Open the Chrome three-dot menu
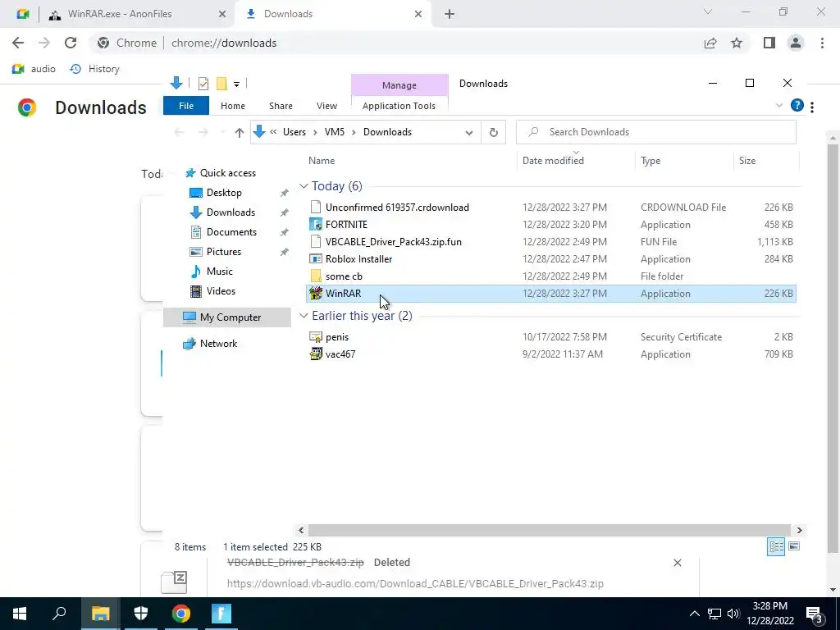The image size is (840, 630). [822, 43]
